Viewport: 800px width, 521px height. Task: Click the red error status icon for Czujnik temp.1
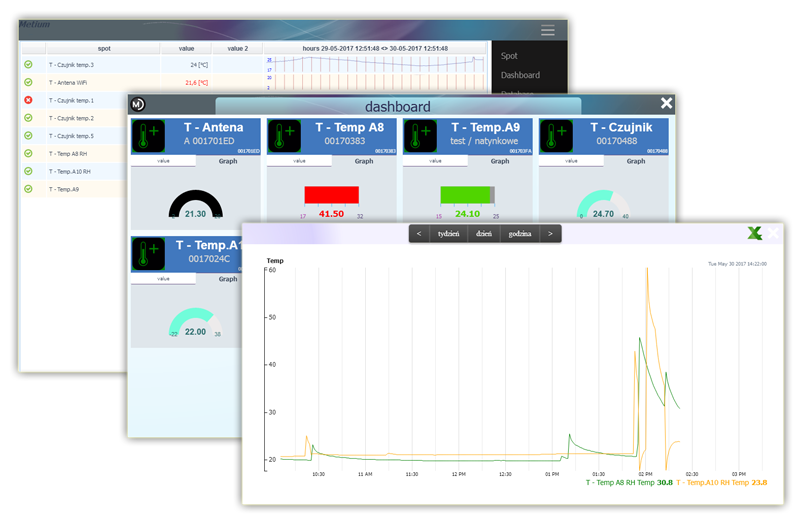pyautogui.click(x=28, y=100)
